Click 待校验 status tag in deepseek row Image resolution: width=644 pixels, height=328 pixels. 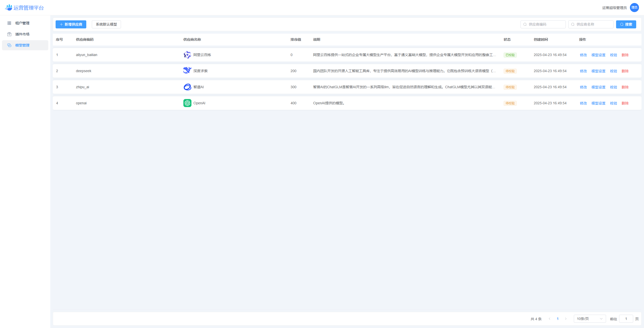pyautogui.click(x=510, y=71)
